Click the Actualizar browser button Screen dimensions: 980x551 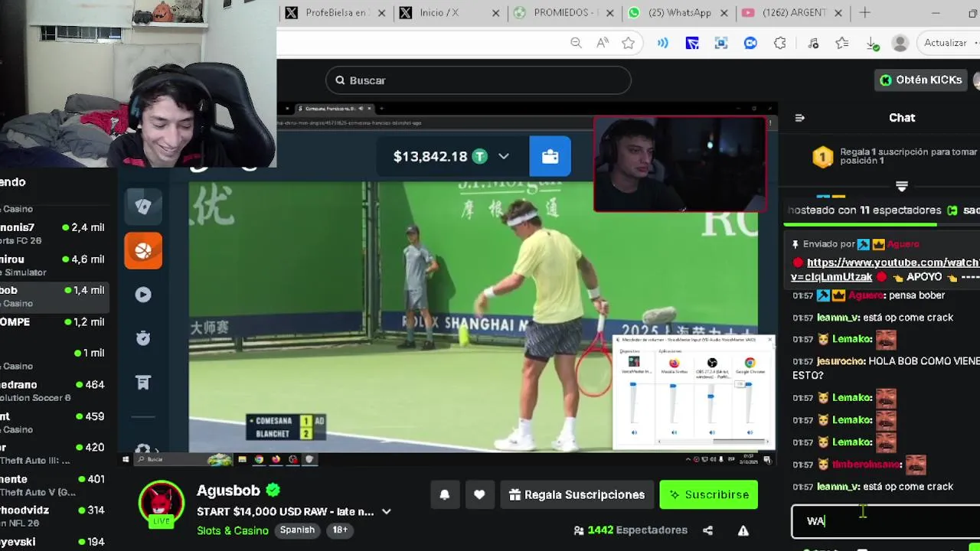coord(949,43)
